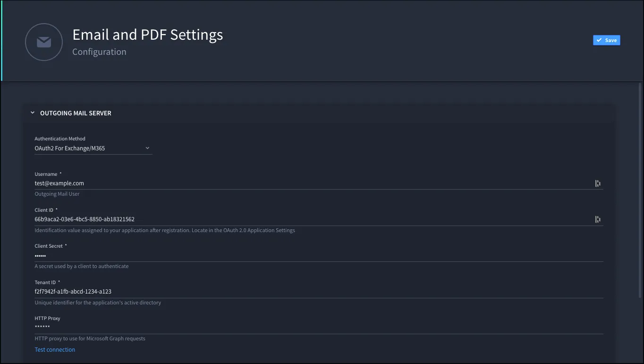
Task: Click the password manager icon in Username field
Action: tap(598, 183)
